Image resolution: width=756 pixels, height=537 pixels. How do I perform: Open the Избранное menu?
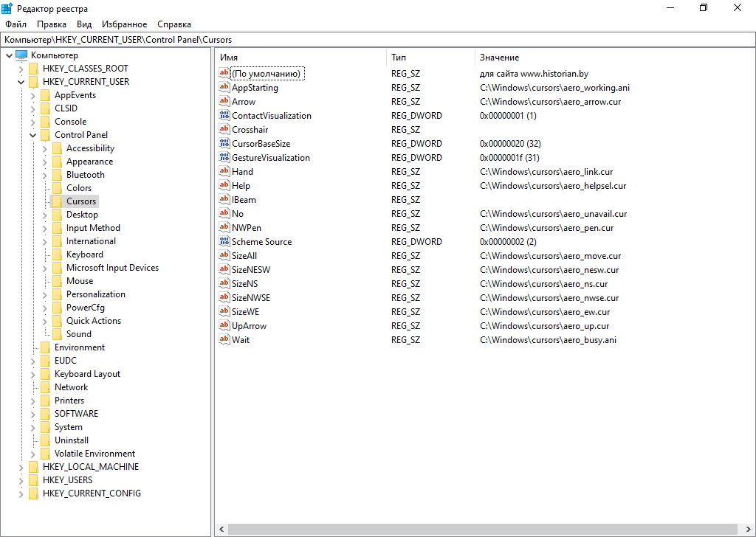(124, 24)
